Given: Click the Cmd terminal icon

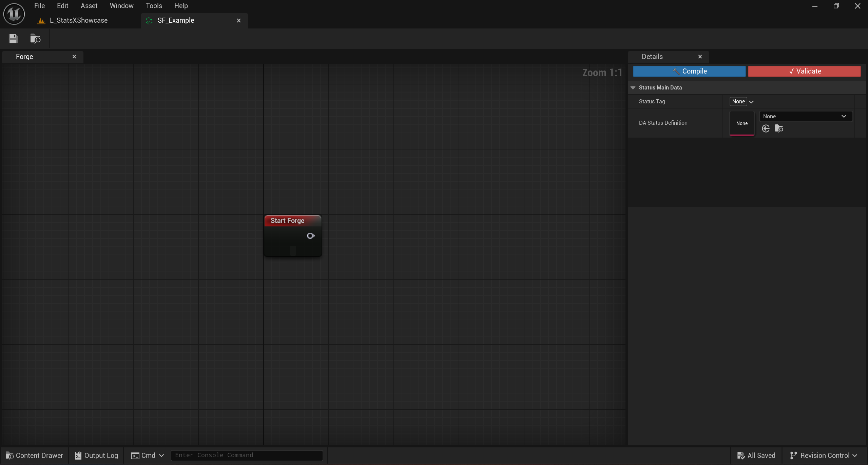Looking at the screenshot, I should 135,455.
